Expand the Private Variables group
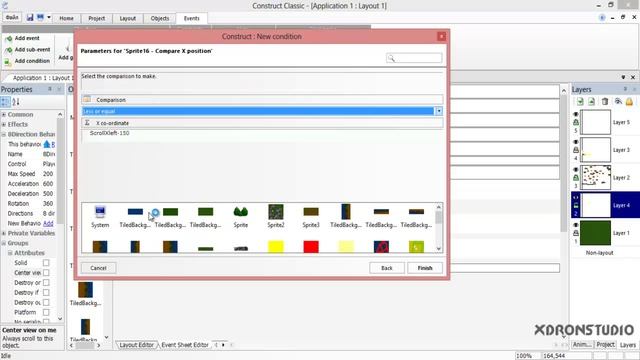Screen dimensions: 640x360 tap(4, 233)
